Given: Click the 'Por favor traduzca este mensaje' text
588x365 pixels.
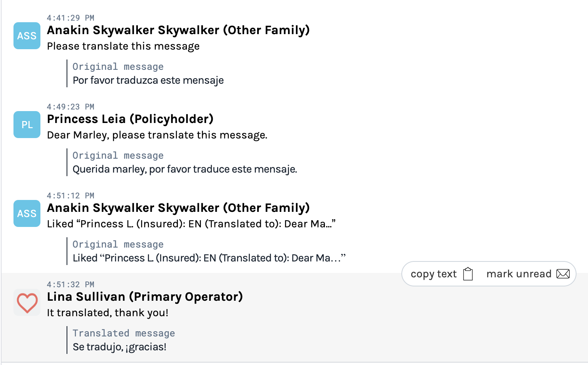Looking at the screenshot, I should (148, 80).
